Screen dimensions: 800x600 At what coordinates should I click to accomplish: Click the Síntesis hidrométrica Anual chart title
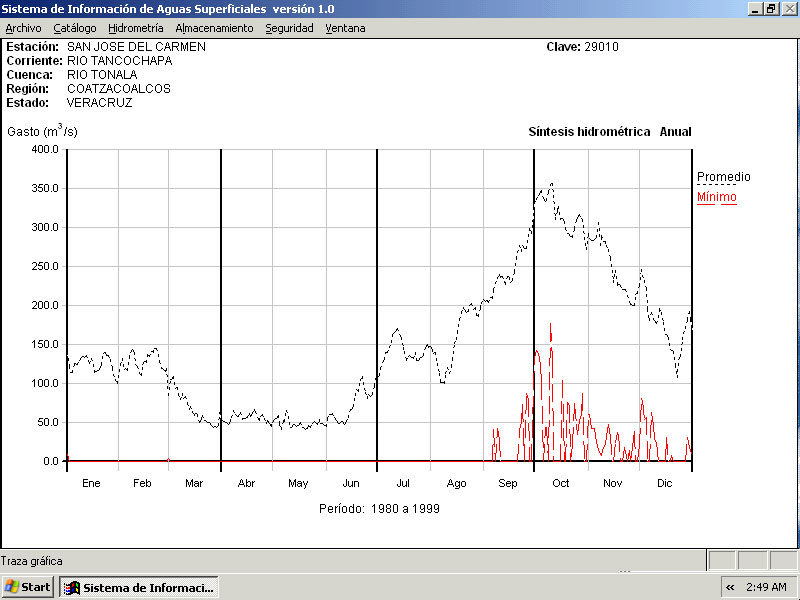609,132
